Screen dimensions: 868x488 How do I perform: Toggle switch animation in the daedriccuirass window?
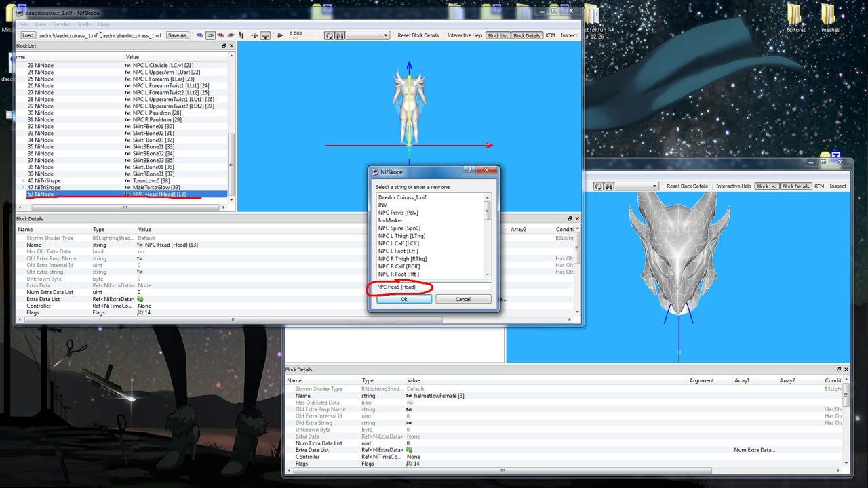coord(339,35)
